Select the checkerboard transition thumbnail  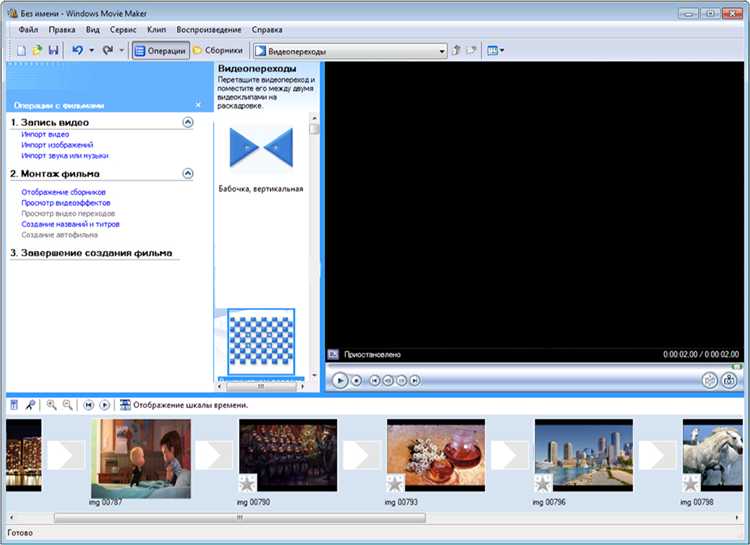click(261, 341)
